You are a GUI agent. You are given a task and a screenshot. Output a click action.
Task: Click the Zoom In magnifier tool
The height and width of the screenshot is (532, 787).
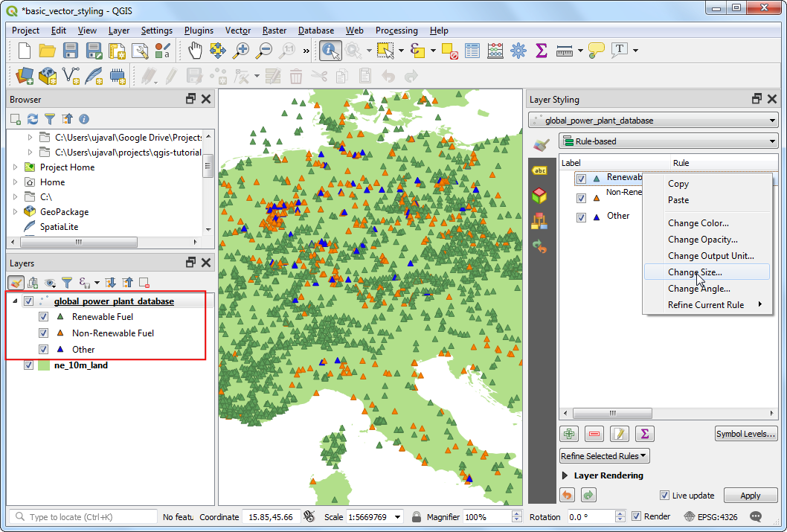point(241,51)
